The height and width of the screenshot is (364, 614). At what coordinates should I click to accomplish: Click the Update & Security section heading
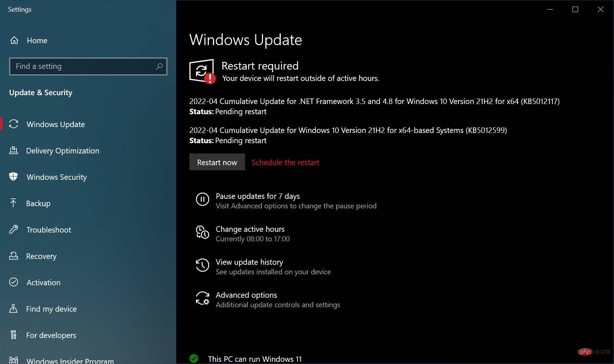click(x=41, y=92)
